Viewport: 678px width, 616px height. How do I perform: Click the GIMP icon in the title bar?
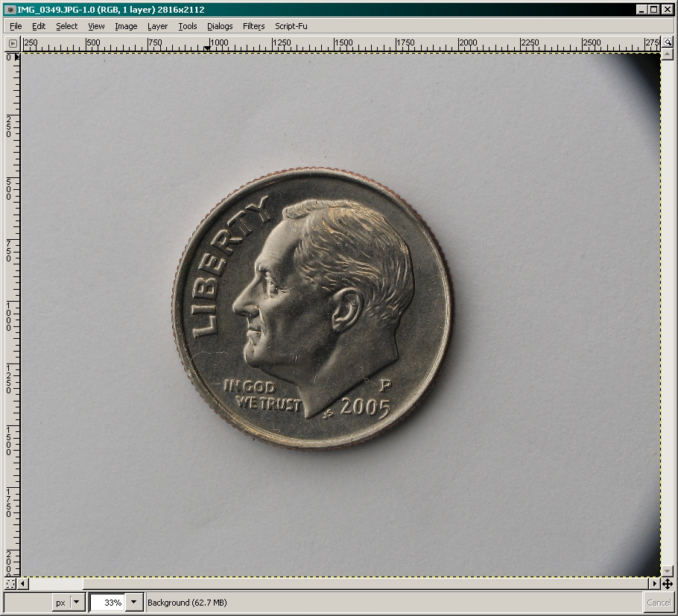click(10, 10)
